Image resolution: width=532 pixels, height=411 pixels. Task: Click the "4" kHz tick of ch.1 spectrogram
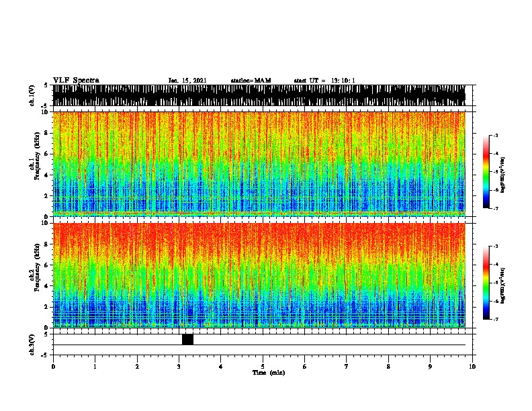pos(47,175)
